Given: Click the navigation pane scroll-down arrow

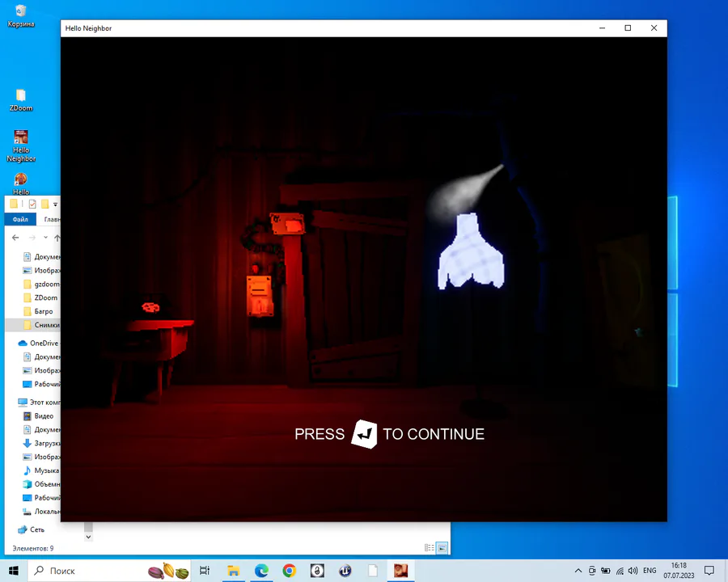Looking at the screenshot, I should pyautogui.click(x=88, y=537).
